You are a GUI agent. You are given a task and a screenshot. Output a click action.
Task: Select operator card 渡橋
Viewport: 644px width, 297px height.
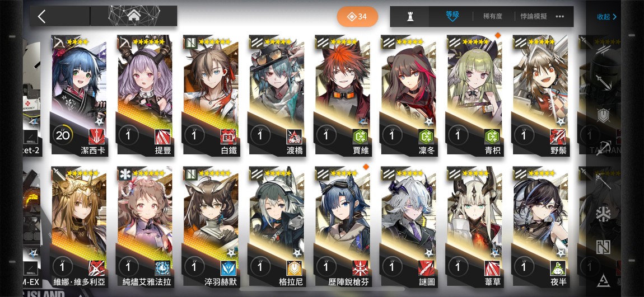277,96
